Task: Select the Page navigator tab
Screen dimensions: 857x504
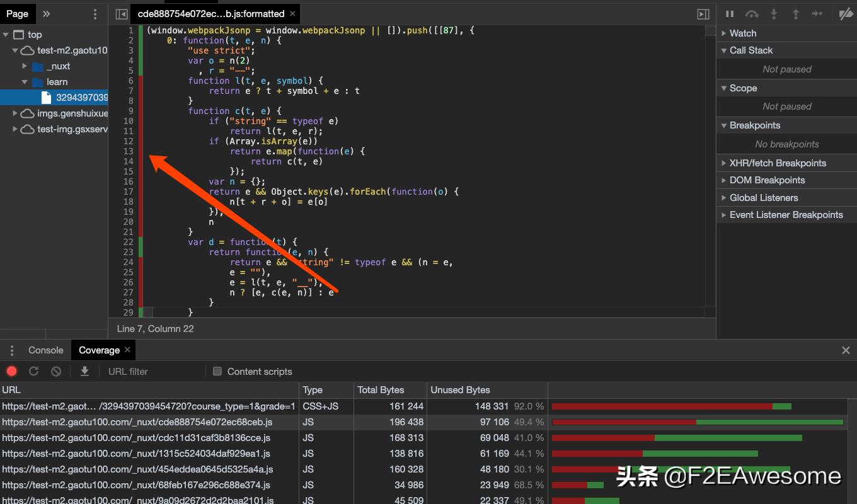Action: tap(17, 14)
